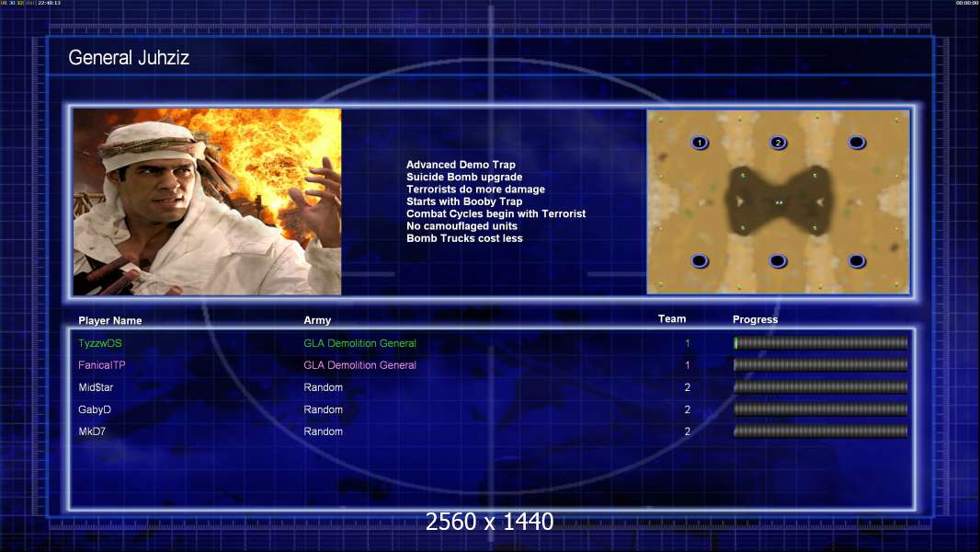The height and width of the screenshot is (552, 980).
Task: Click team number 2 for Mid$tar
Action: pos(688,387)
